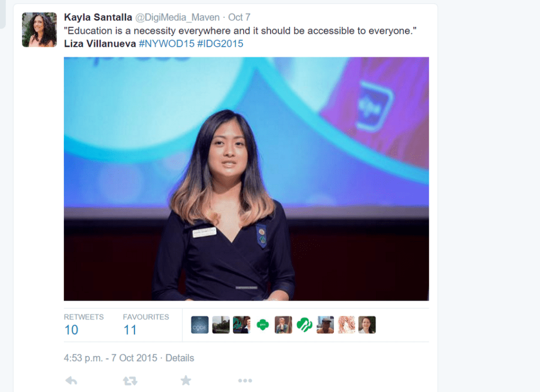Screen dimensions: 540x392
Task: Click the avatar of the man in the cap
Action: [325, 325]
